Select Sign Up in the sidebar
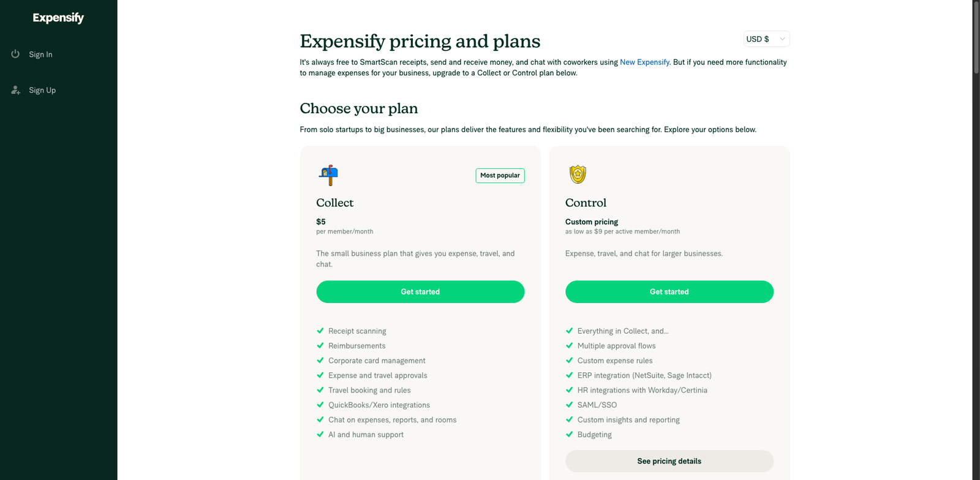 [x=42, y=90]
